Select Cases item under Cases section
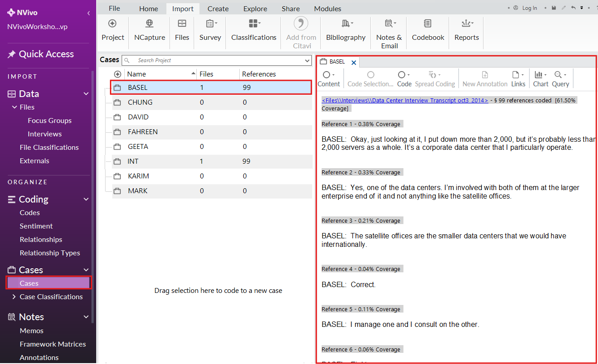This screenshot has height=364, width=598. (x=48, y=283)
